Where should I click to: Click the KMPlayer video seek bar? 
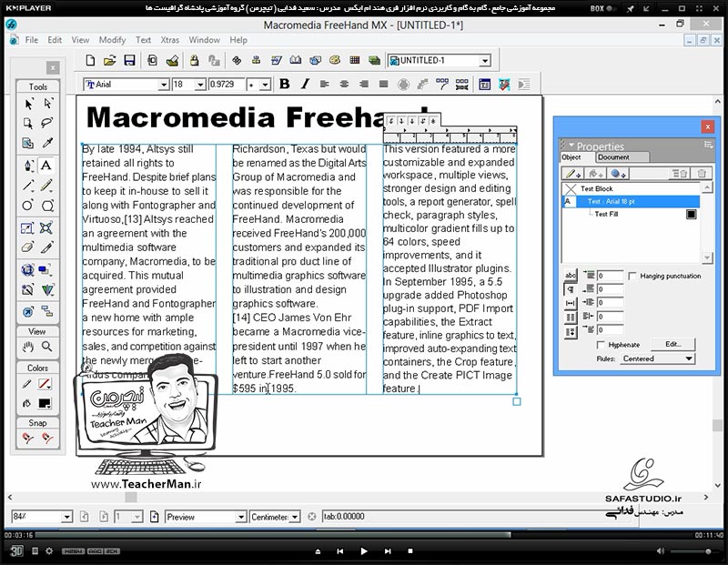(362, 535)
